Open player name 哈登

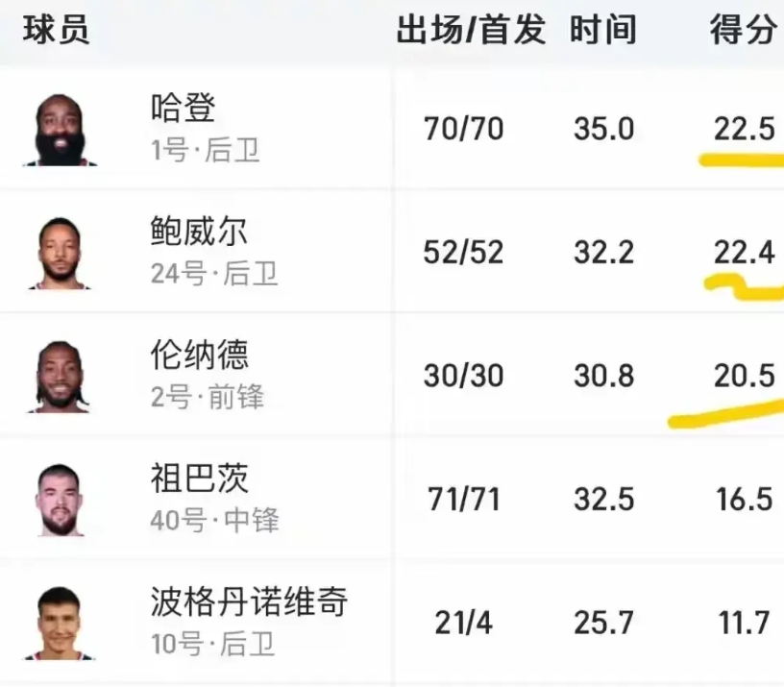point(184,108)
